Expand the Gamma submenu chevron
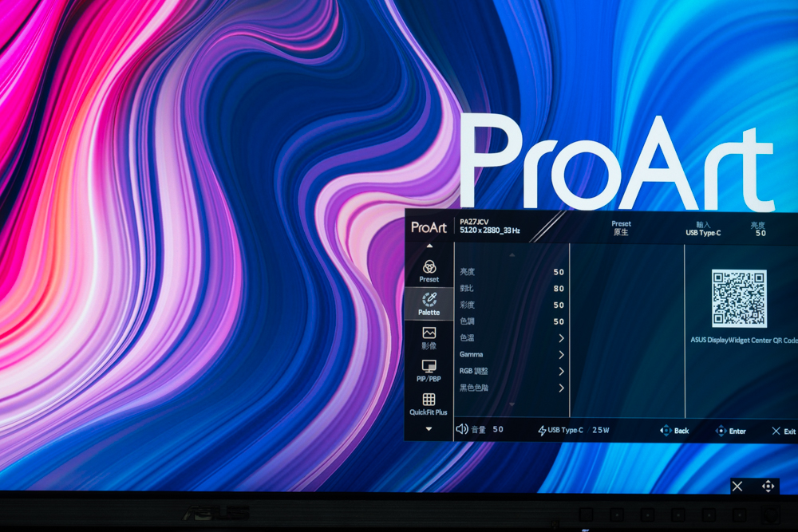Image resolution: width=798 pixels, height=532 pixels. (561, 354)
